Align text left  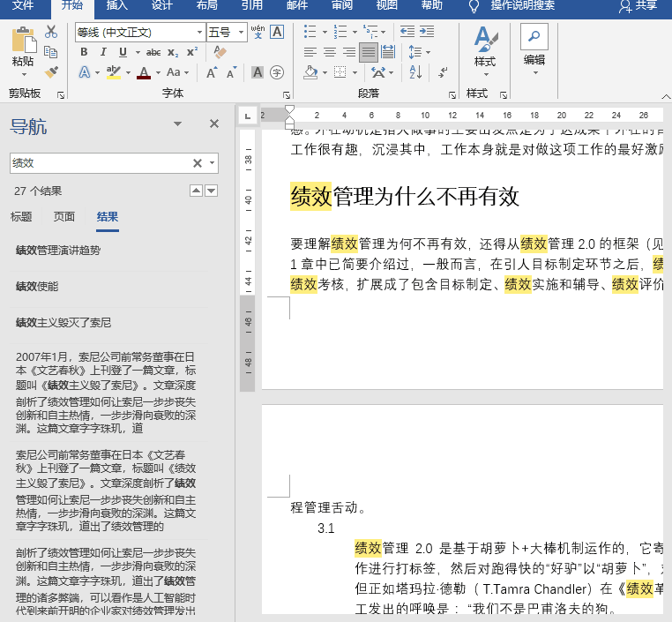[x=310, y=52]
